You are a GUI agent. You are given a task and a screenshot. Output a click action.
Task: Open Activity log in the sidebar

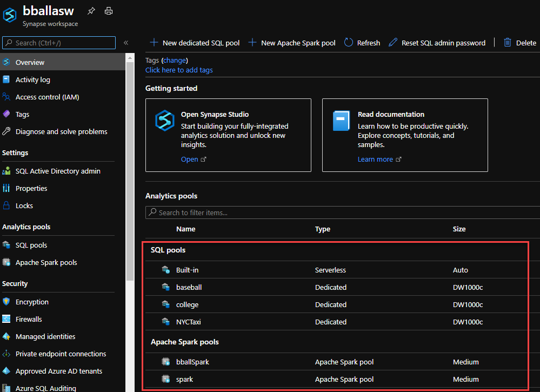click(32, 79)
